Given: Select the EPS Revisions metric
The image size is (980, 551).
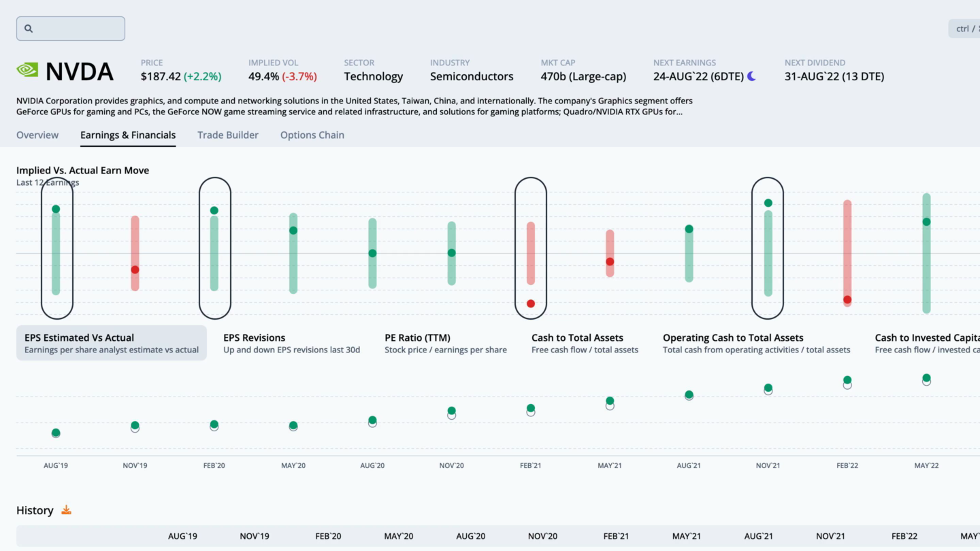Looking at the screenshot, I should click(291, 343).
